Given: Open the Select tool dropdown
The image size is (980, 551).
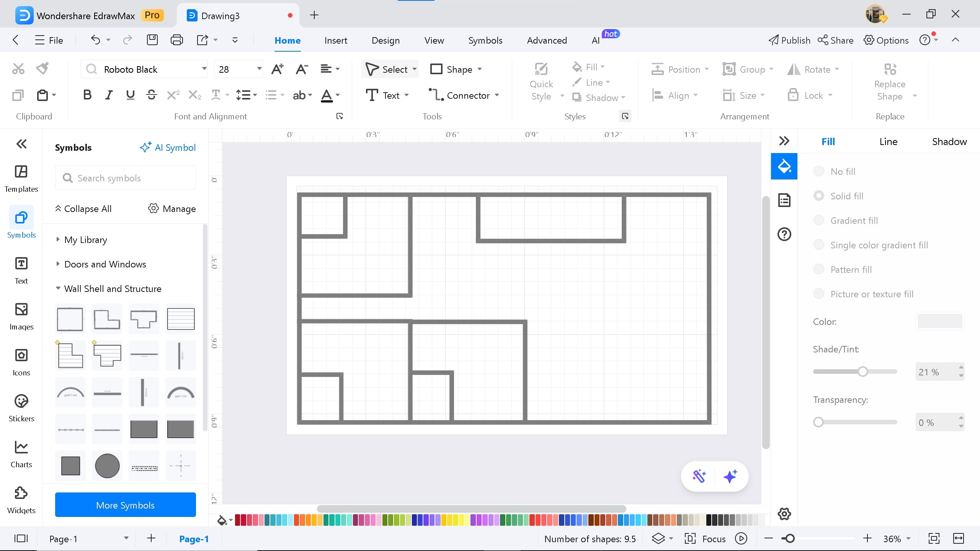Looking at the screenshot, I should 415,69.
